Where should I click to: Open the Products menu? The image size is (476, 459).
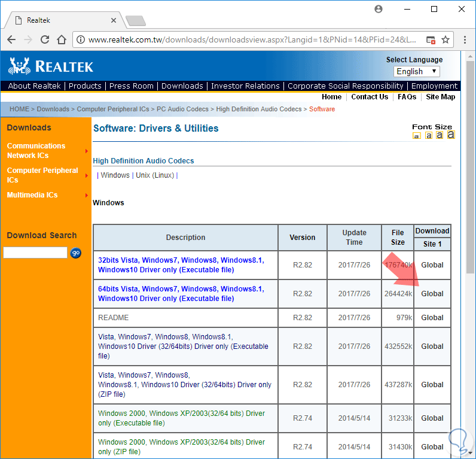coord(85,86)
